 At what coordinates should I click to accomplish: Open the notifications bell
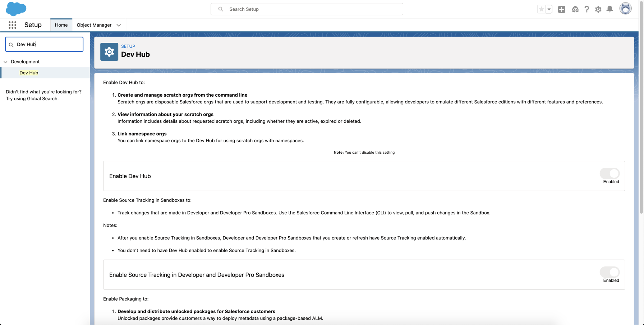click(610, 9)
